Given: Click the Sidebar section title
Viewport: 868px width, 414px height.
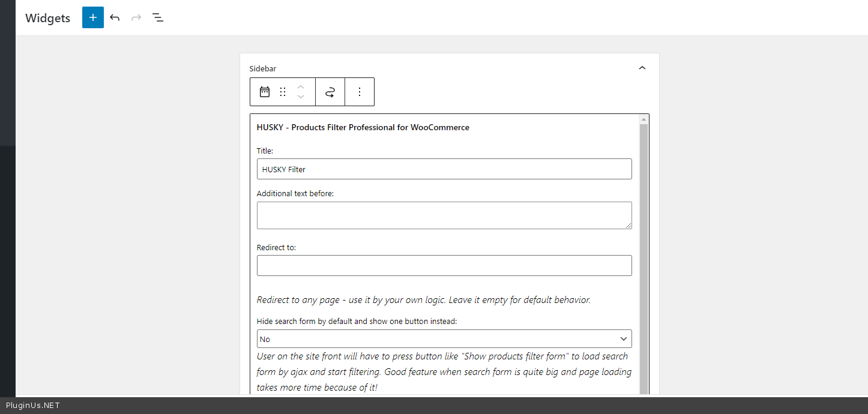Looking at the screenshot, I should coord(263,69).
